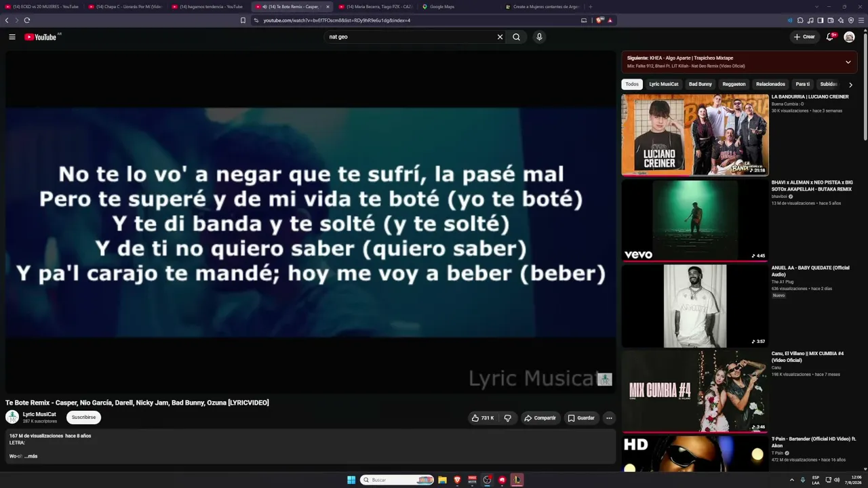Filter suggestions by 'Bad Bunny' chip
The image size is (868, 488).
coord(701,84)
